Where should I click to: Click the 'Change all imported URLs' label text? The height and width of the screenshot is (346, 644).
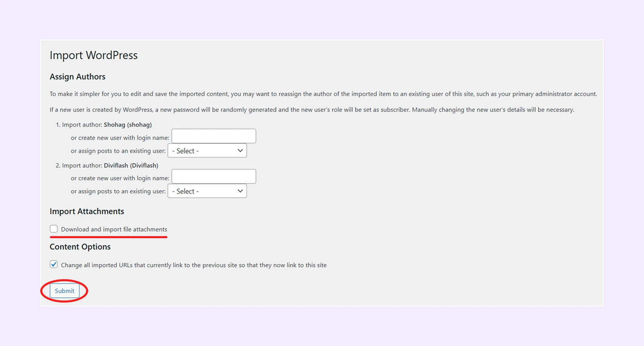194,265
